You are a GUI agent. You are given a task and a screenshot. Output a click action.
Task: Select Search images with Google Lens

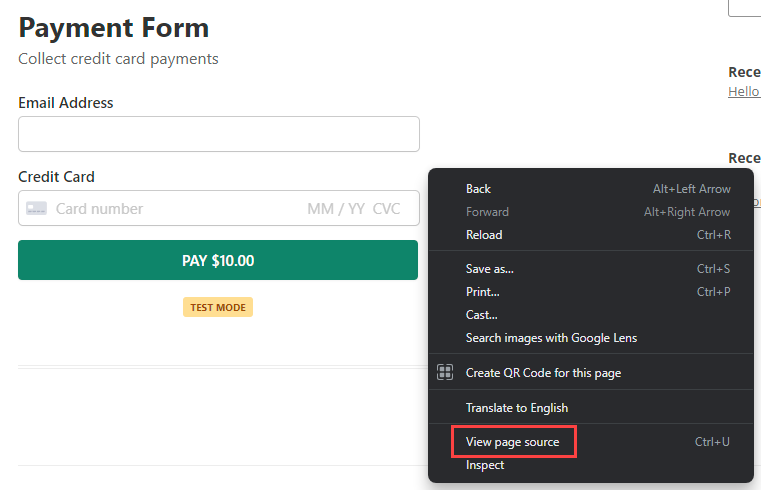[x=551, y=338]
